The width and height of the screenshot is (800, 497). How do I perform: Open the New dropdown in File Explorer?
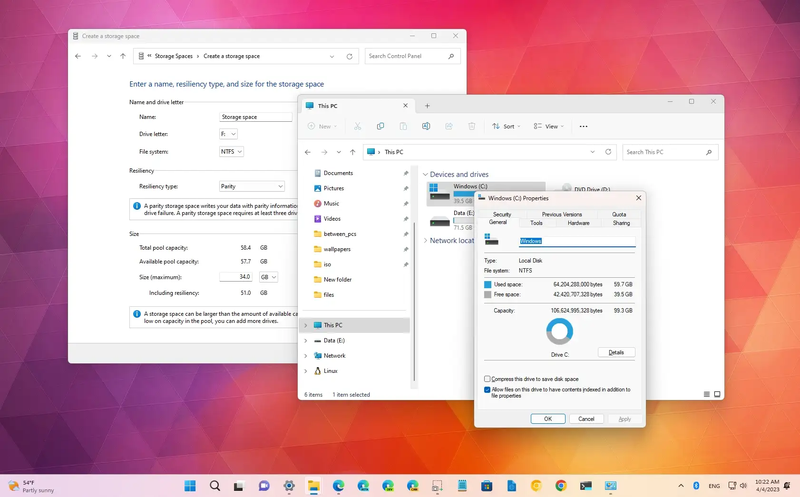pyautogui.click(x=322, y=126)
